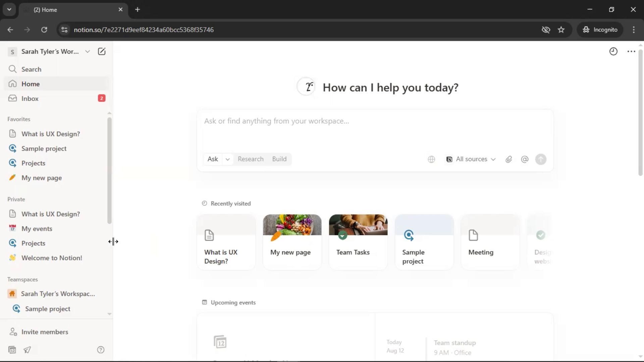Open the three-dot page menu

(x=631, y=52)
